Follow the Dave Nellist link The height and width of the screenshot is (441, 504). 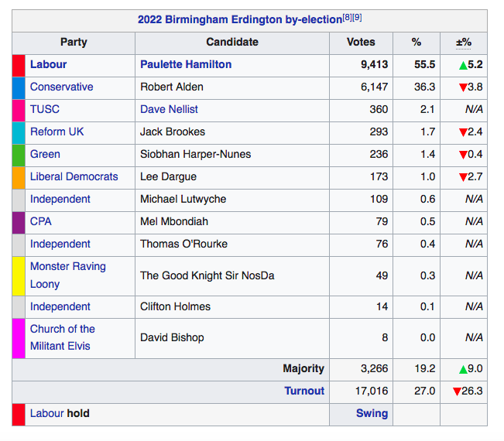169,110
